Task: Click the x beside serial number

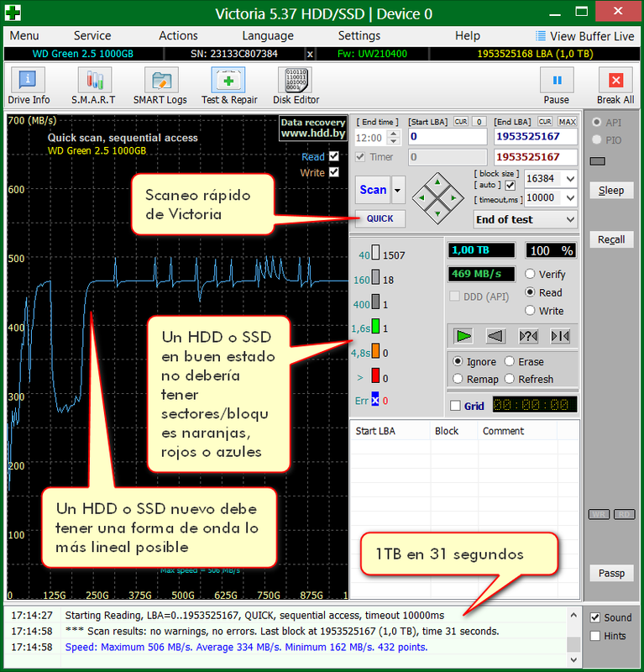Action: [x=310, y=54]
